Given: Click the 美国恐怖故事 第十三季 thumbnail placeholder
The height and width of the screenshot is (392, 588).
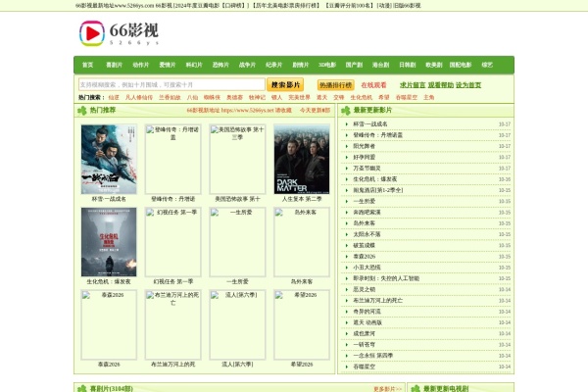Looking at the screenshot, I should point(237,160).
